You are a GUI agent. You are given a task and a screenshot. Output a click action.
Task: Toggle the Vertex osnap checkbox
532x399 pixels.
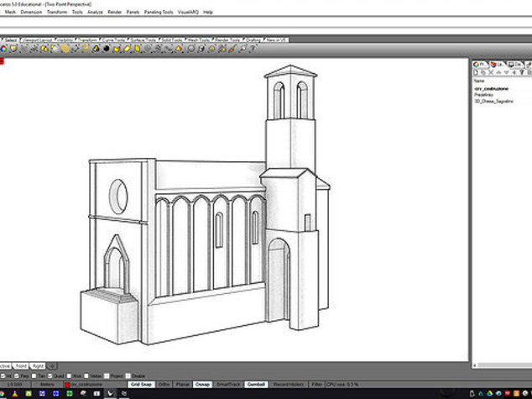(x=86, y=376)
